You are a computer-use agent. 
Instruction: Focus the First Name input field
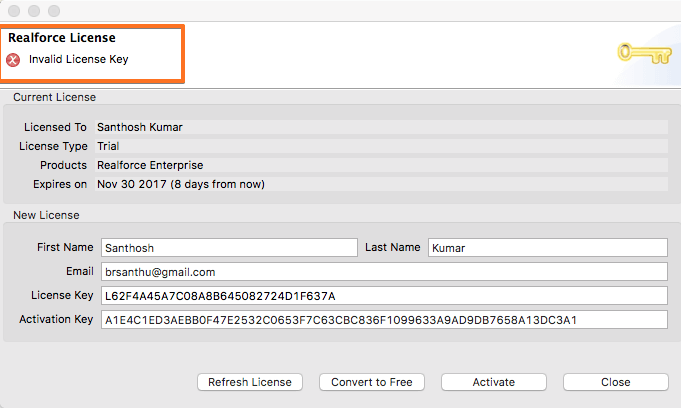[x=229, y=248]
